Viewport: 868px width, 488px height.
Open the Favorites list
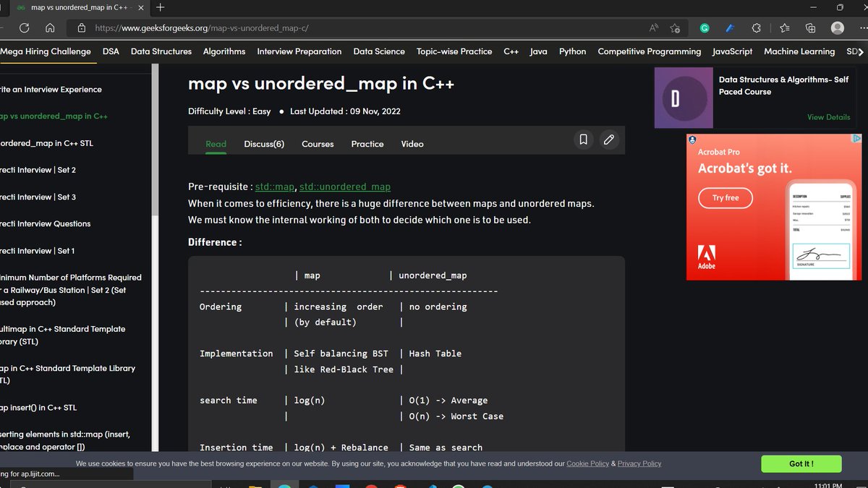(x=785, y=28)
